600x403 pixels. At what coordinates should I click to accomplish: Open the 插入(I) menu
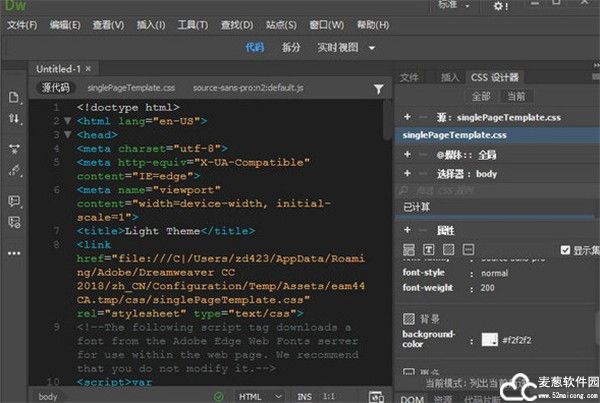coord(150,25)
